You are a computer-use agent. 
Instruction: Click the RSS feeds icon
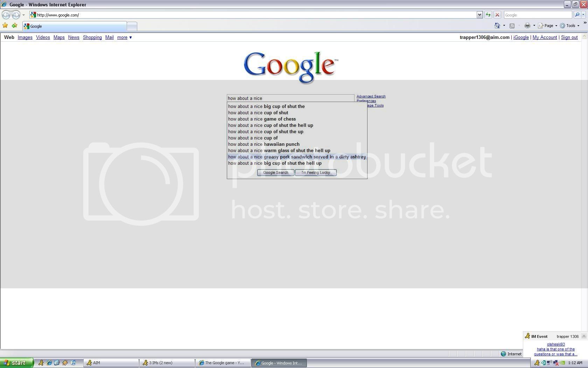pyautogui.click(x=512, y=26)
